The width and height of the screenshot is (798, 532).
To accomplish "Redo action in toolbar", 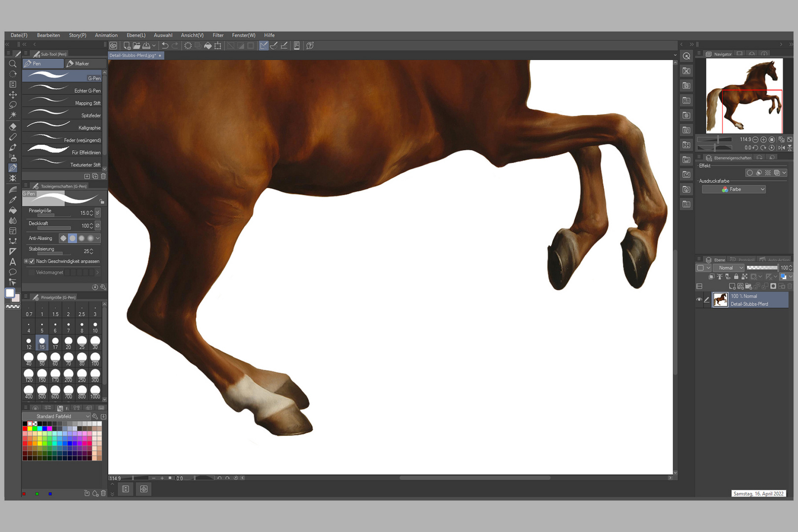I will [175, 45].
